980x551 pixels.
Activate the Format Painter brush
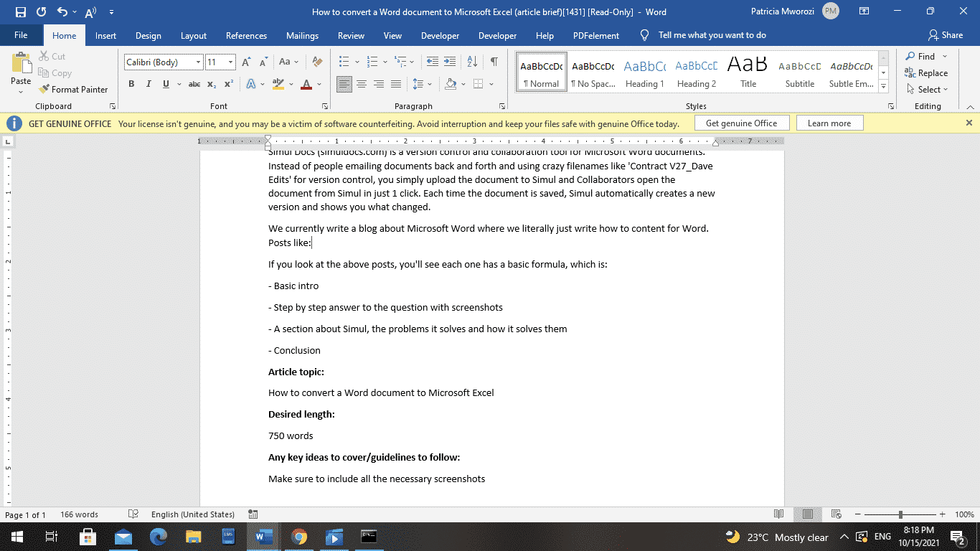coord(73,90)
